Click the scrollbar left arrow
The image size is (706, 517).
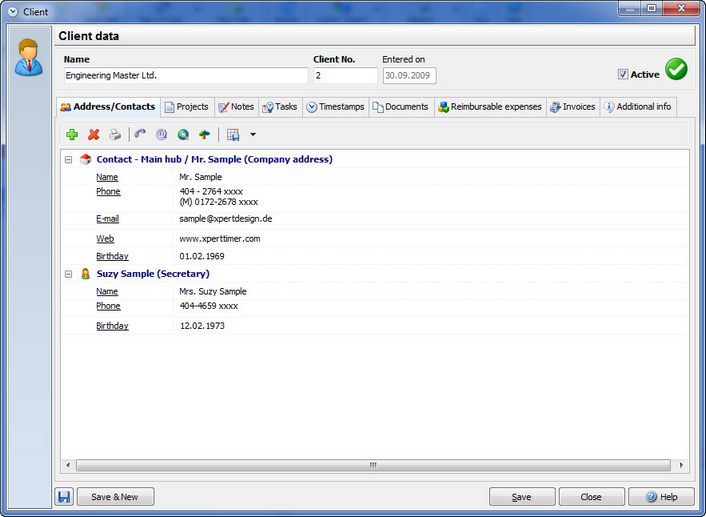[68, 465]
